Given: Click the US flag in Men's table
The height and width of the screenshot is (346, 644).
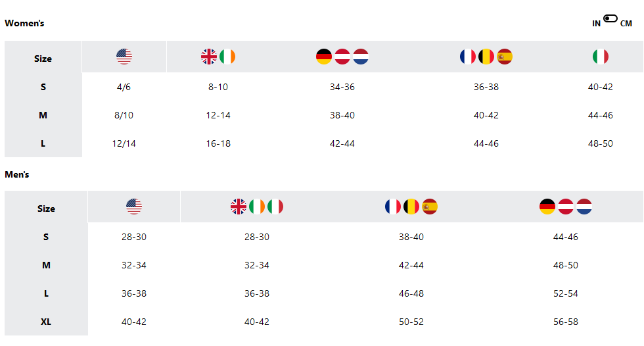Looking at the screenshot, I should point(134,207).
